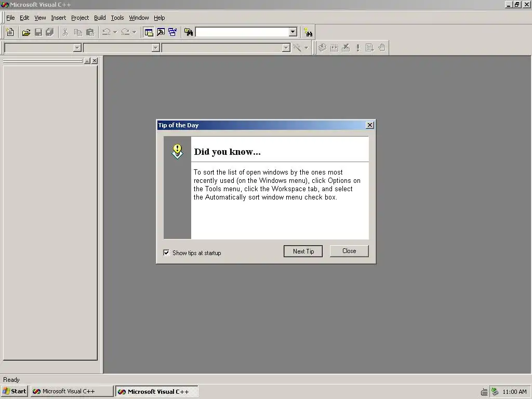The image size is (532, 399).
Task: Open the Edit menu
Action: [x=24, y=18]
